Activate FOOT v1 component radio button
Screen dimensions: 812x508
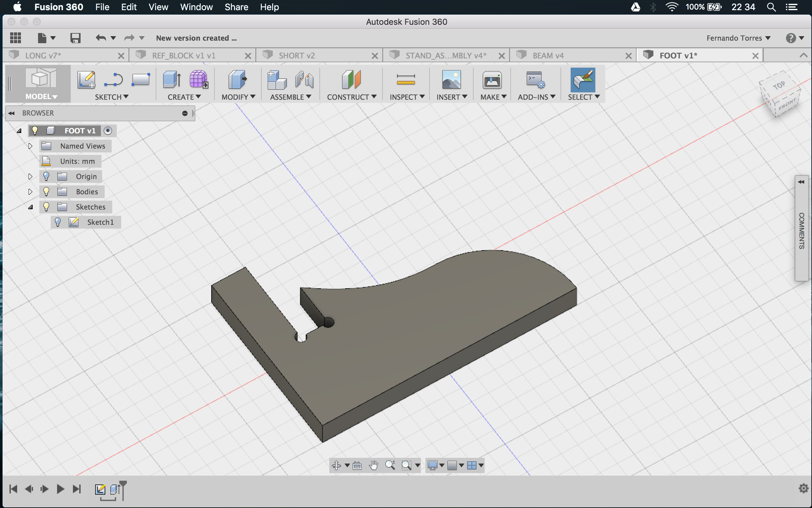click(x=108, y=130)
